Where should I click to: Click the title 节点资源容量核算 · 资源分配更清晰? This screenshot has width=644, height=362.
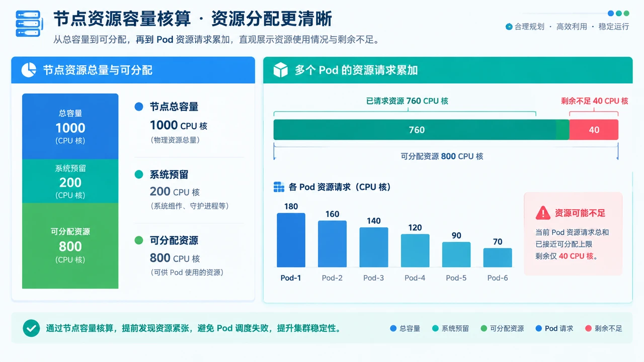193,19
